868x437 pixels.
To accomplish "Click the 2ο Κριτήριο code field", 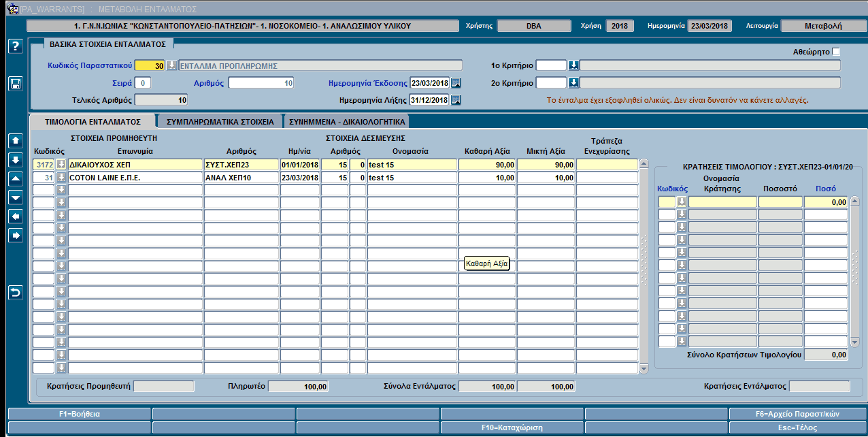I will (x=551, y=83).
